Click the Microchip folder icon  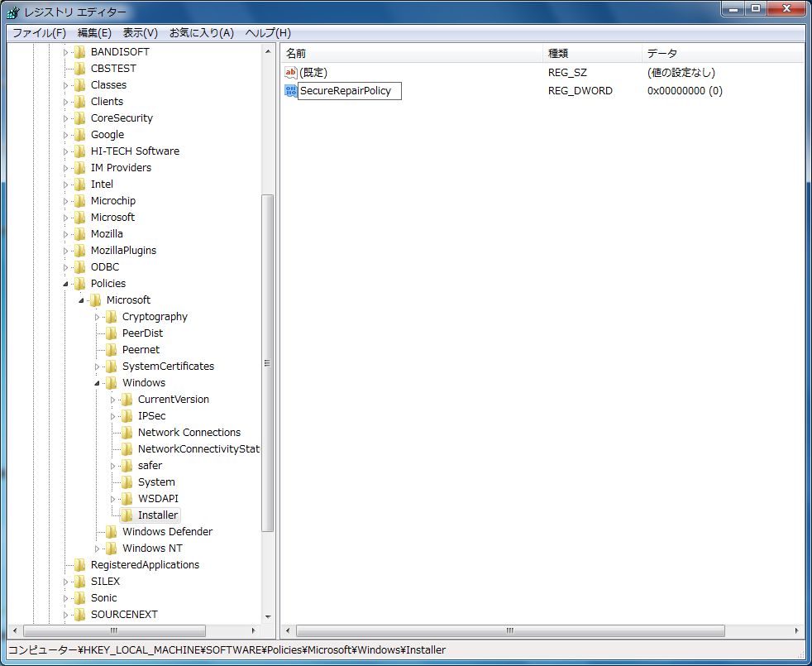pyautogui.click(x=79, y=201)
